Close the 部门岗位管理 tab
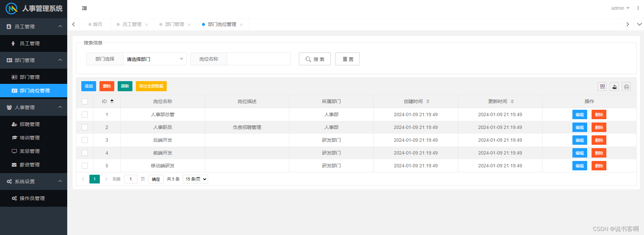The image size is (644, 235). coord(241,25)
